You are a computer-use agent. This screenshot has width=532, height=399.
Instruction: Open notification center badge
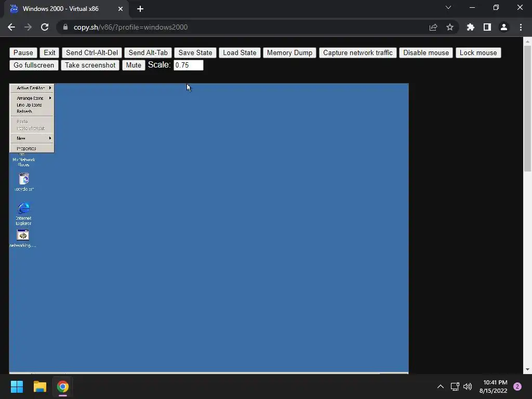517,387
